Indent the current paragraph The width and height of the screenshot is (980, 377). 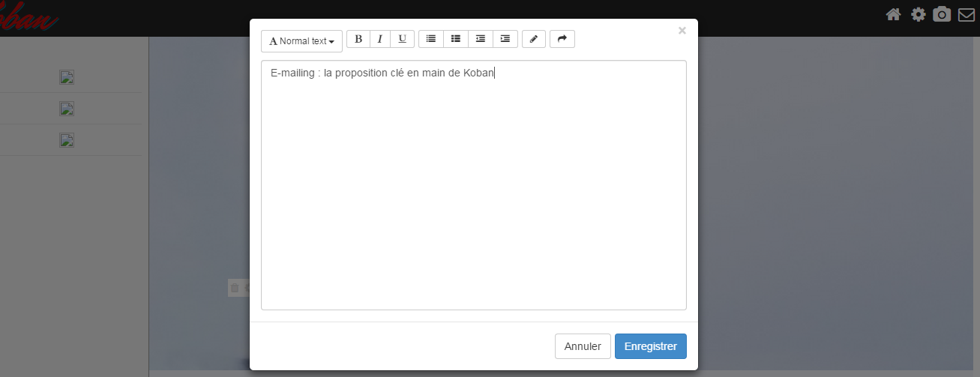[x=505, y=39]
